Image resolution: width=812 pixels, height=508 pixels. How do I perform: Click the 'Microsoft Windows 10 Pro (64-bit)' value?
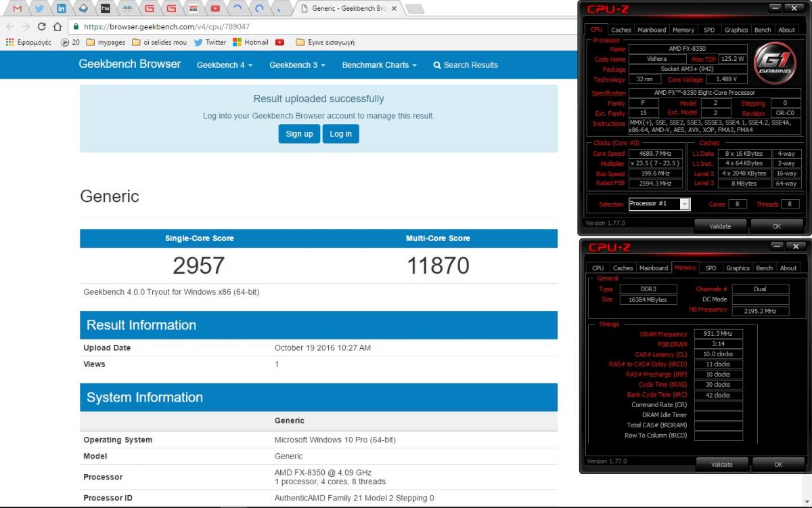click(x=335, y=440)
